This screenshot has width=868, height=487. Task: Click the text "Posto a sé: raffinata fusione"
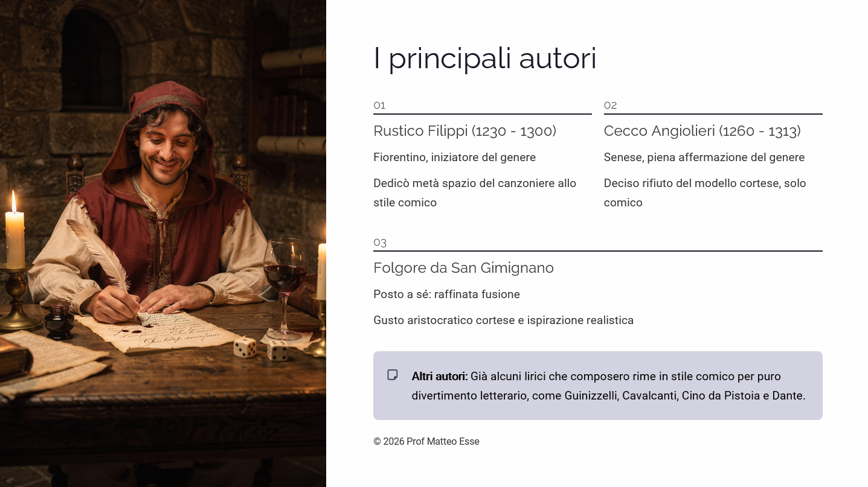click(446, 294)
